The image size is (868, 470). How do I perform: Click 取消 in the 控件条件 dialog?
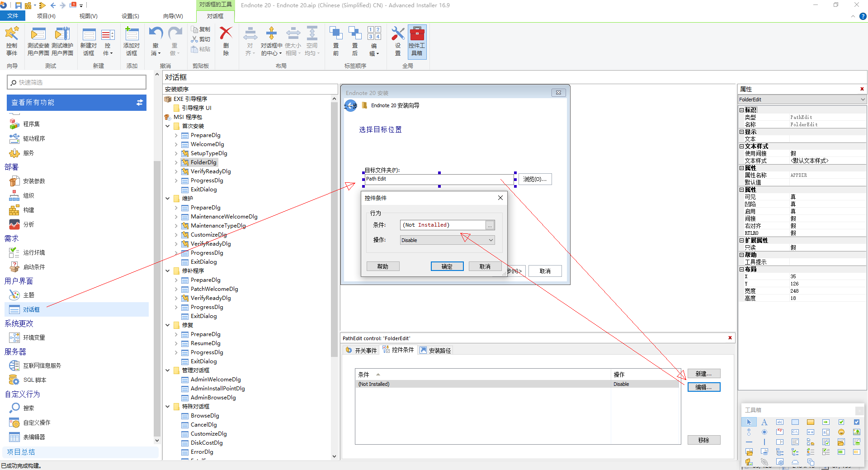[485, 266]
